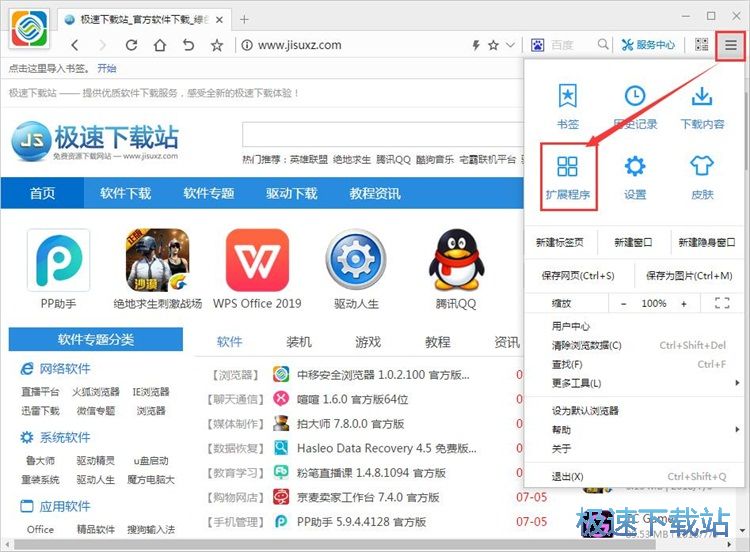Click the site search input box
The height and width of the screenshot is (552, 750).
pyautogui.click(x=384, y=134)
